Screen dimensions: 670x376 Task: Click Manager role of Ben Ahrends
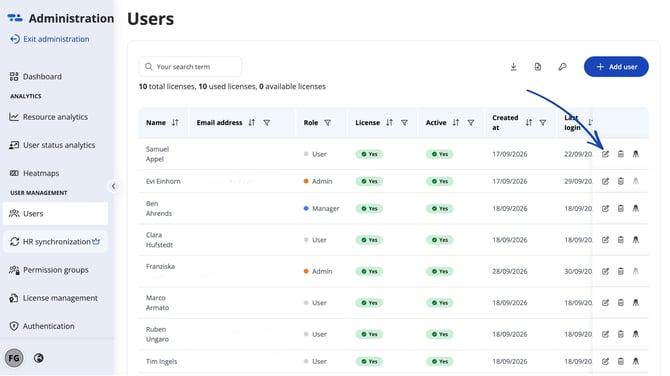(321, 209)
